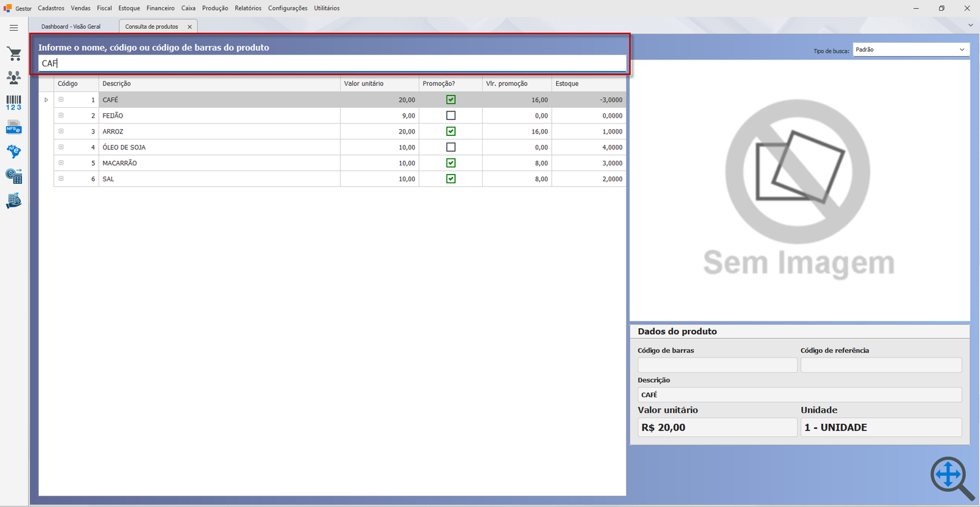Sort by Valor unitário column header
The height and width of the screenshot is (507, 980).
tap(380, 84)
